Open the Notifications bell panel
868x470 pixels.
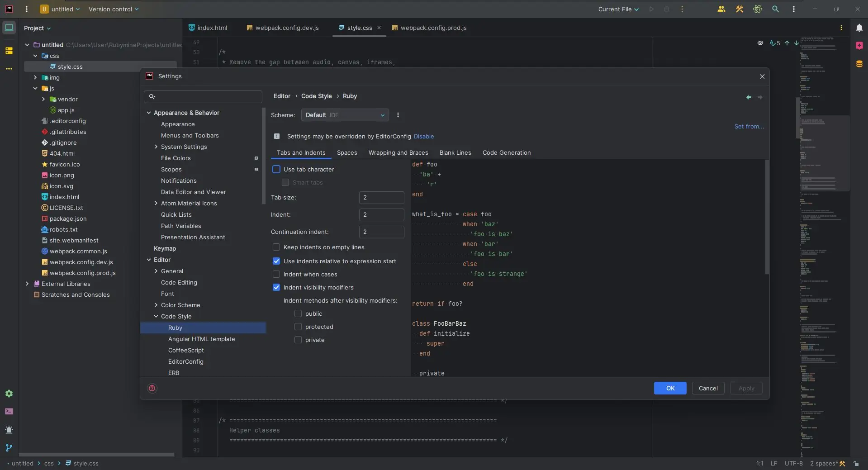point(859,28)
